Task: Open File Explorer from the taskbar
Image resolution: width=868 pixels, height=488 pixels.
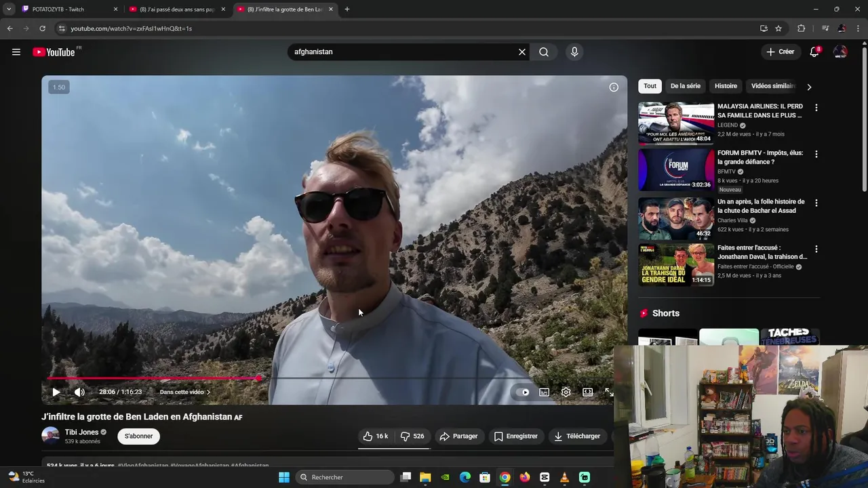Action: pyautogui.click(x=425, y=477)
